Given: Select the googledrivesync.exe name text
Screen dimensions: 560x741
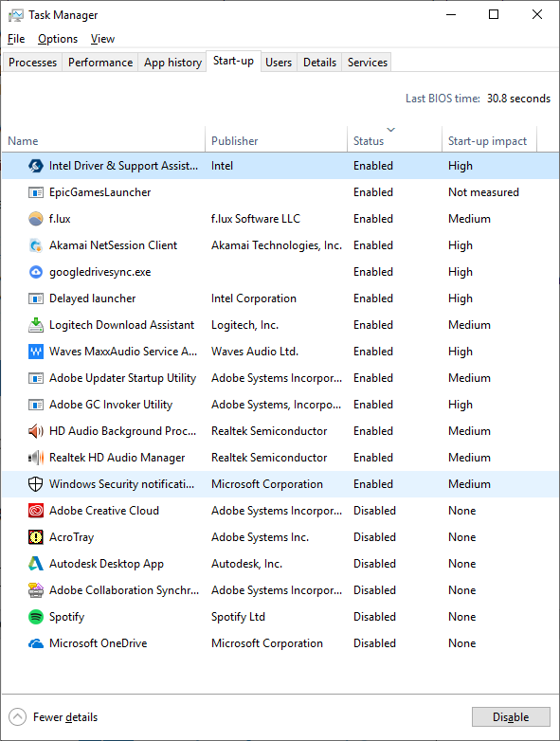Looking at the screenshot, I should tap(99, 272).
